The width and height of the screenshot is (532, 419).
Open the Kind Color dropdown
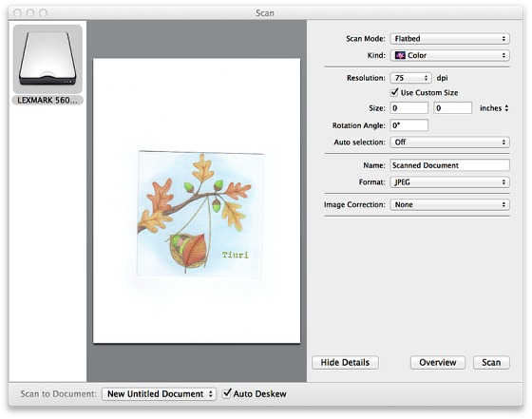pyautogui.click(x=449, y=55)
